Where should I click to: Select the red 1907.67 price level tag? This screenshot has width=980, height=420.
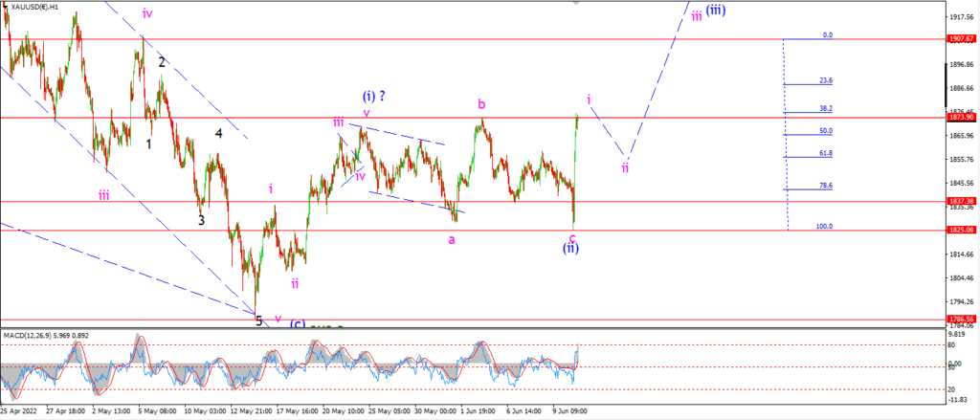963,39
